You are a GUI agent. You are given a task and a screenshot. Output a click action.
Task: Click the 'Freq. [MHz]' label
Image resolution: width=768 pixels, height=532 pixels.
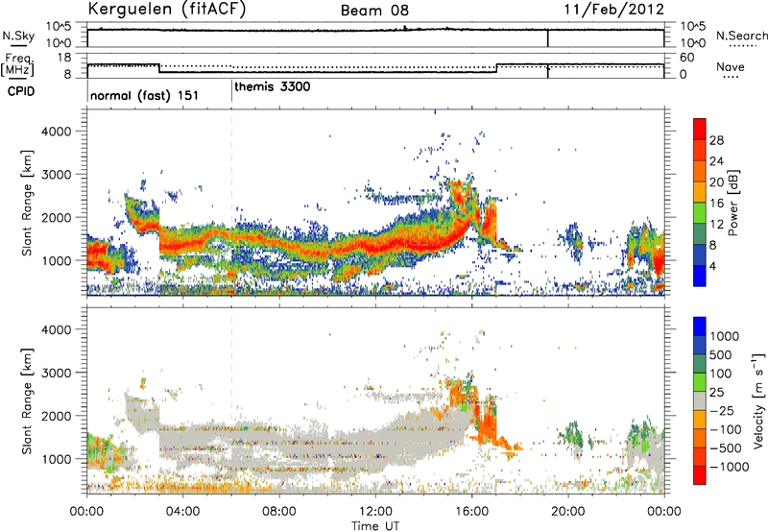[17, 64]
